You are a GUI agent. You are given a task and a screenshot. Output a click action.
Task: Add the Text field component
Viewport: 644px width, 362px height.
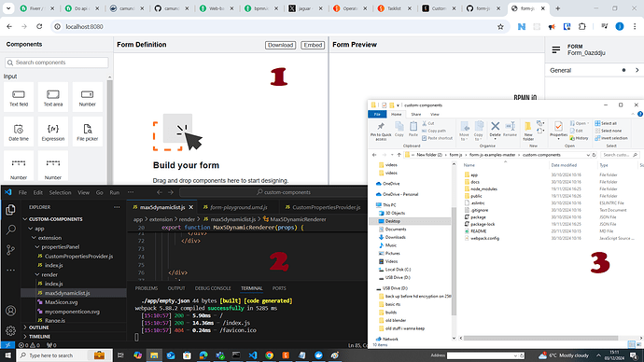pos(19,97)
